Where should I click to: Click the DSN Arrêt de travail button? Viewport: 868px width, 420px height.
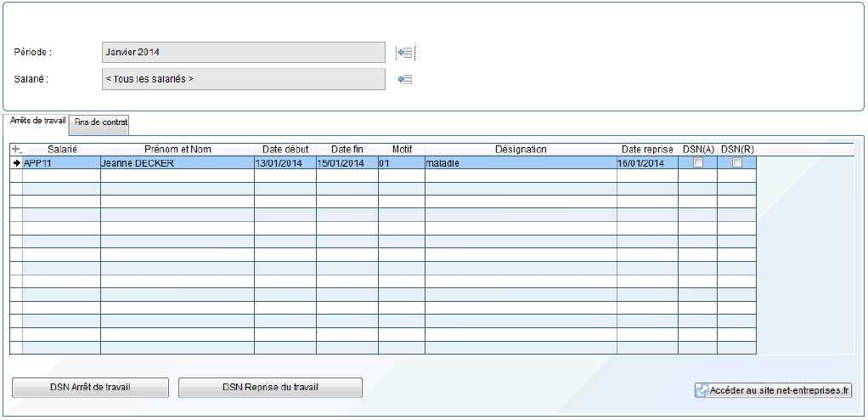tap(90, 388)
